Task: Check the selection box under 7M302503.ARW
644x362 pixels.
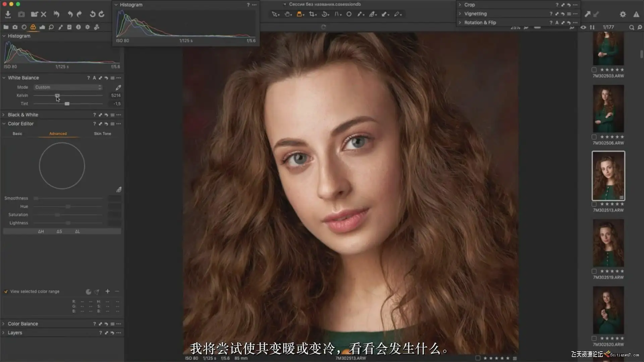Action: [594, 70]
